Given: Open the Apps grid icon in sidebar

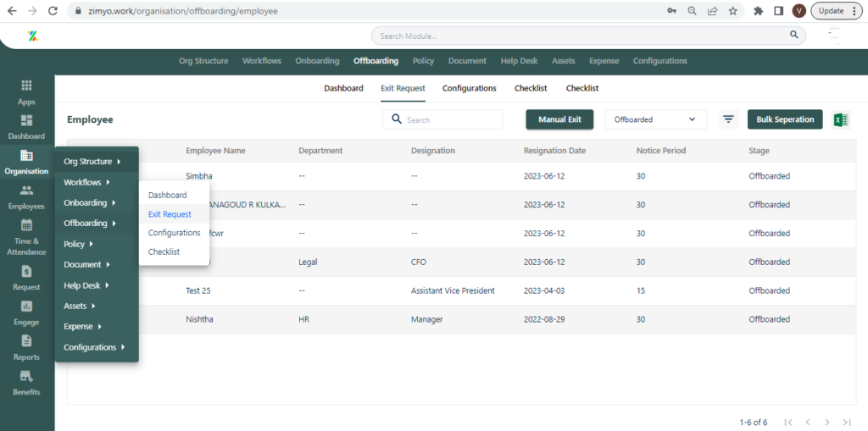Looking at the screenshot, I should coord(26,86).
